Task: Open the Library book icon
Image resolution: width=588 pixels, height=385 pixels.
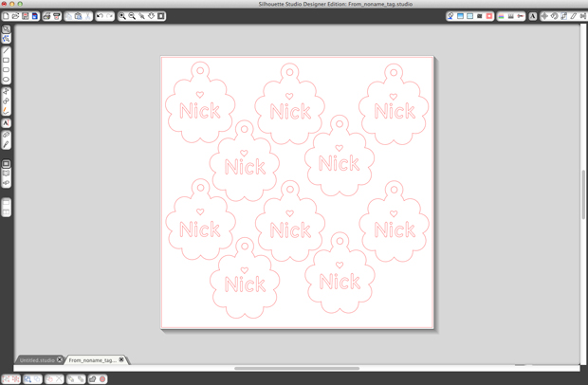Action: click(x=6, y=174)
